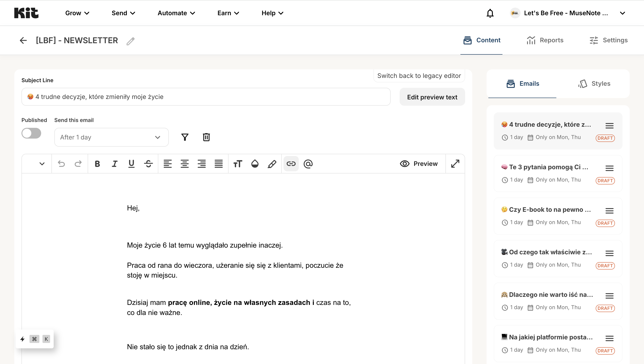Viewport: 644px width, 364px height.
Task: Delete email using the trash icon
Action: (206, 137)
